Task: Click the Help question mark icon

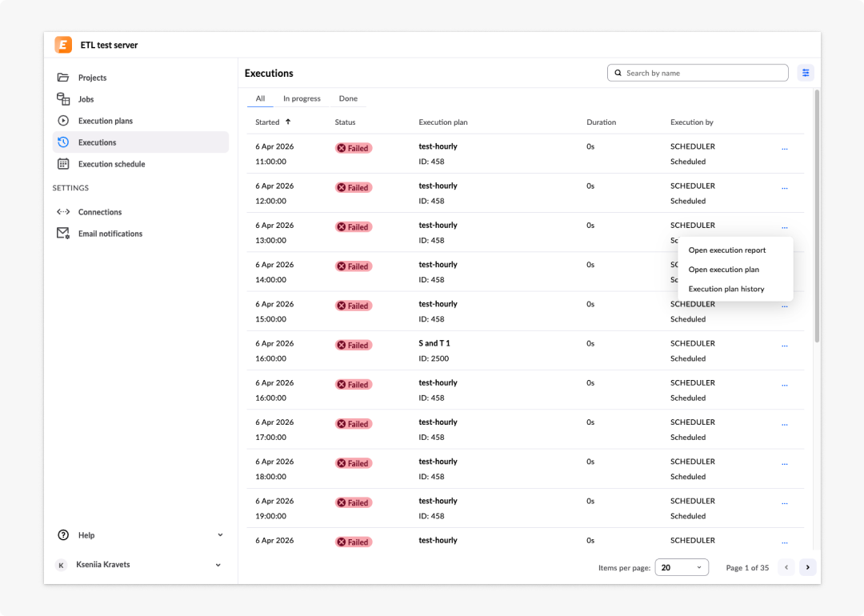Action: (x=63, y=535)
